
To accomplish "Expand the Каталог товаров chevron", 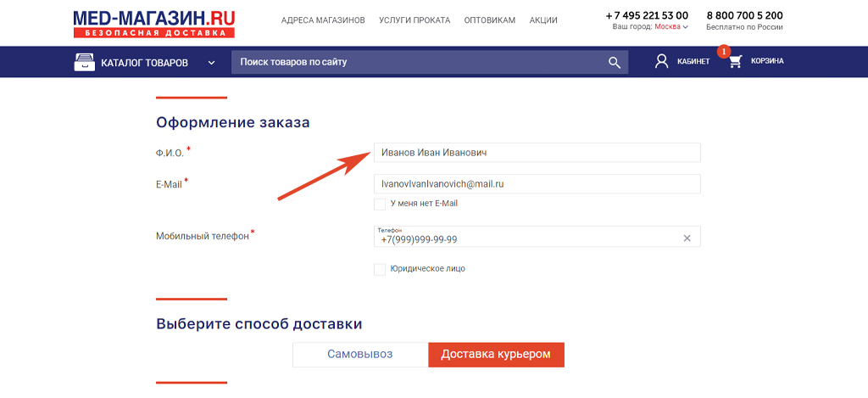I will point(211,63).
